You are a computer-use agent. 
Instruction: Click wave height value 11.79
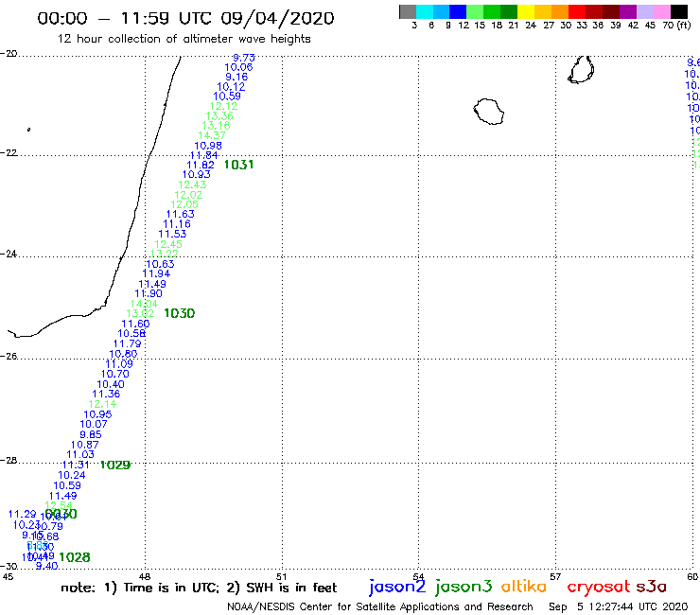[x=128, y=343]
